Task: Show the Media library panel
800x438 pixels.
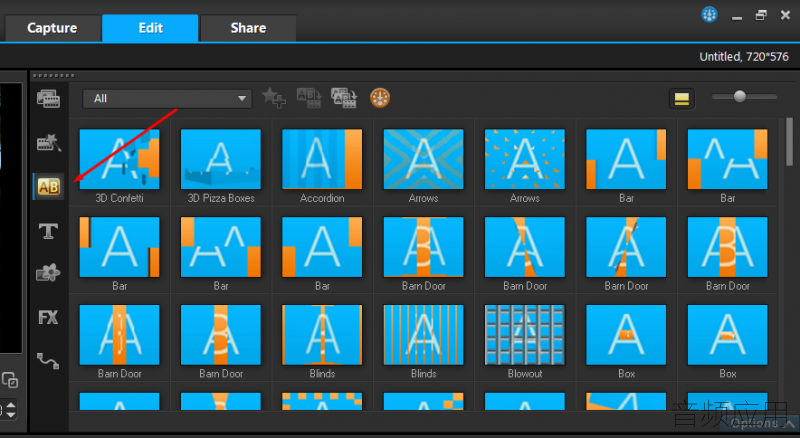Action: click(48, 99)
